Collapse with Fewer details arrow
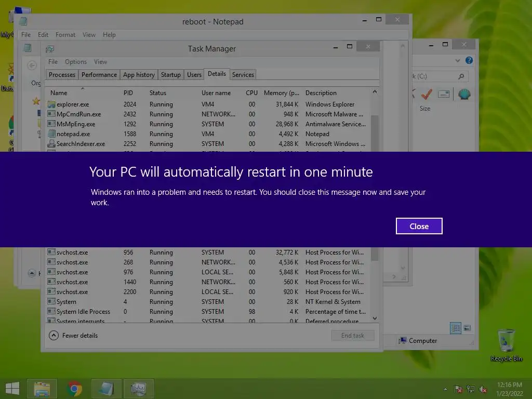 coord(54,335)
